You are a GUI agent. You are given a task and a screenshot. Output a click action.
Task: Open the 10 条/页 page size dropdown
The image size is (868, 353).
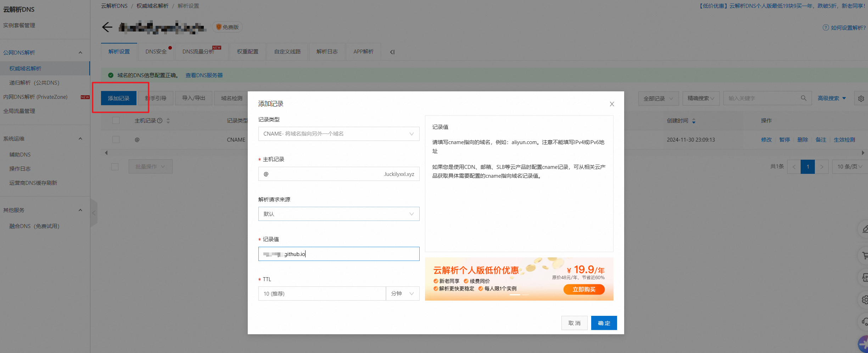tap(850, 166)
